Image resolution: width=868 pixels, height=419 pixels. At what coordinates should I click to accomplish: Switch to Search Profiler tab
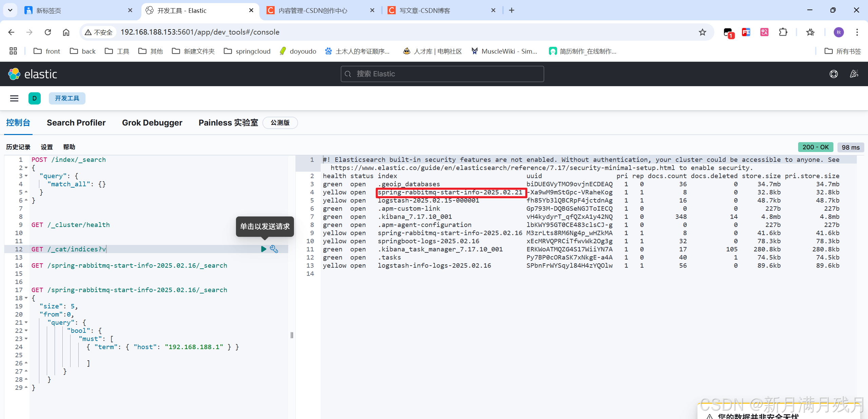pyautogui.click(x=76, y=123)
